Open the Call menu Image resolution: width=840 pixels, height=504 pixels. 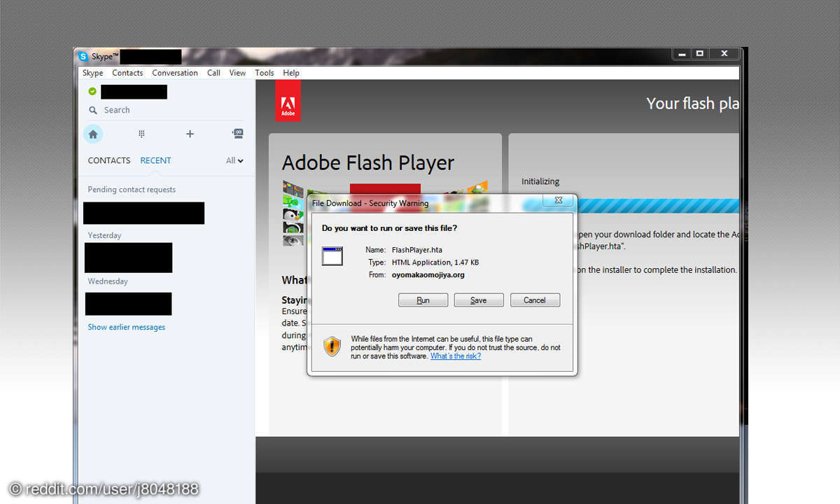[213, 73]
